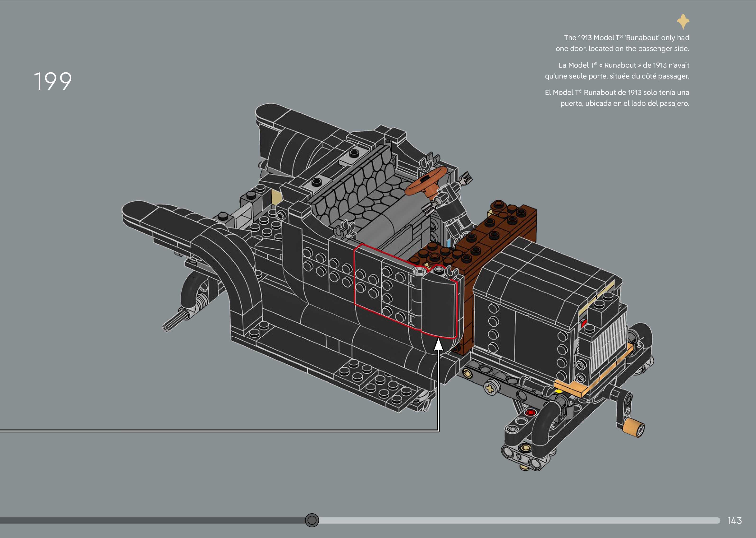Click the English Runabout door fact text
Screen dimensions: 756x538
(x=622, y=43)
